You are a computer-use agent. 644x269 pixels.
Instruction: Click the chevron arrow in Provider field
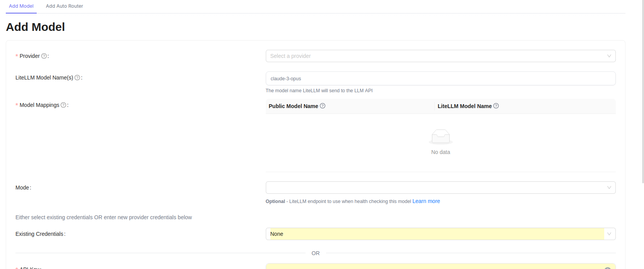(609, 56)
